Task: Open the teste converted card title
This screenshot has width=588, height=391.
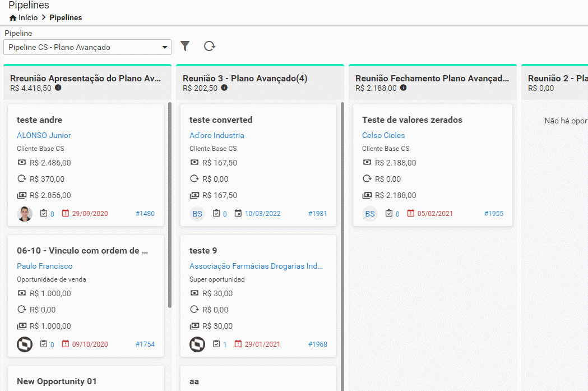Action: [x=221, y=120]
